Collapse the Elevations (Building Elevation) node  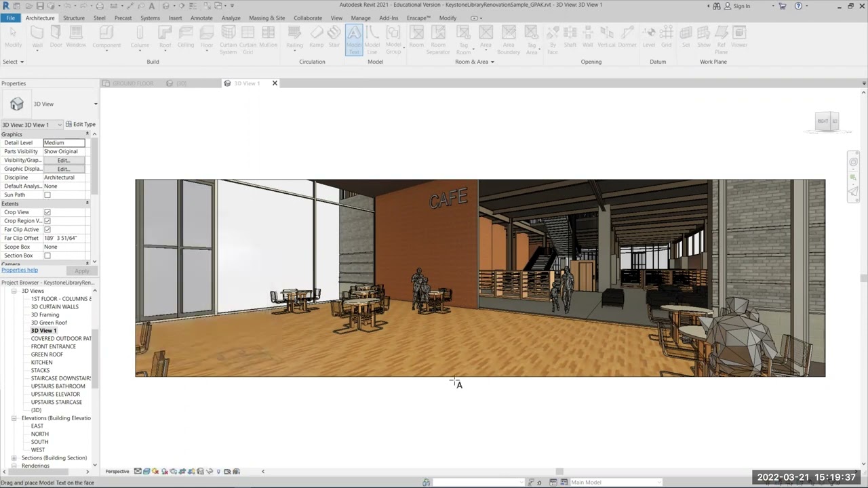pos(14,418)
